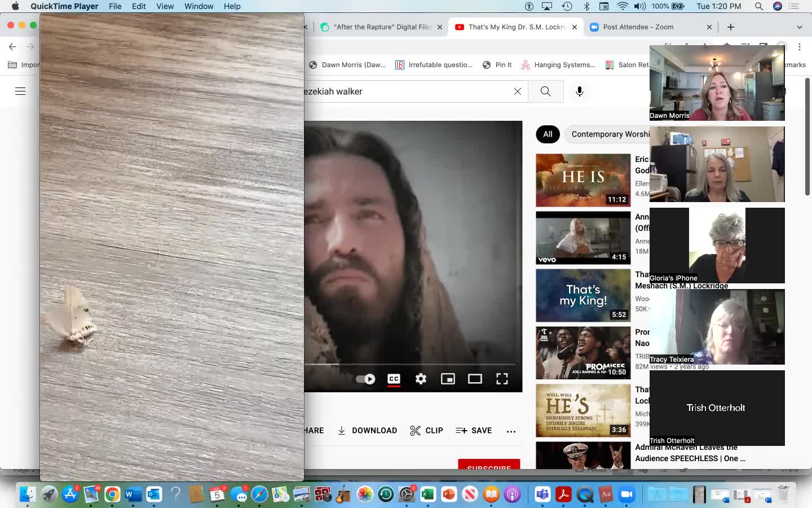Screen dimensions: 812x508
Task: Open Admiral McRaven speech video title
Action: tap(690, 453)
